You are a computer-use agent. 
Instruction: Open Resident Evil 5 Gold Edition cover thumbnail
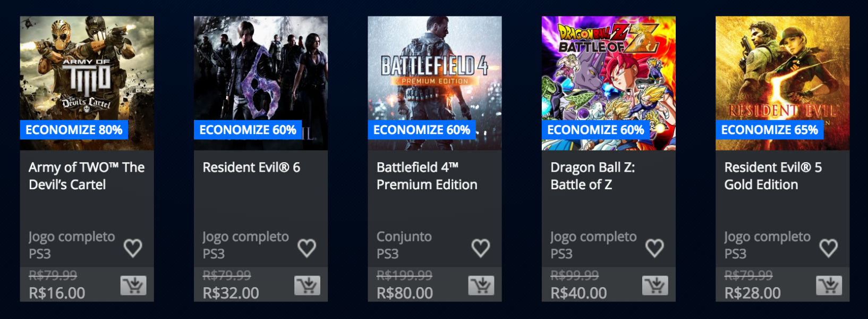pyautogui.click(x=782, y=83)
